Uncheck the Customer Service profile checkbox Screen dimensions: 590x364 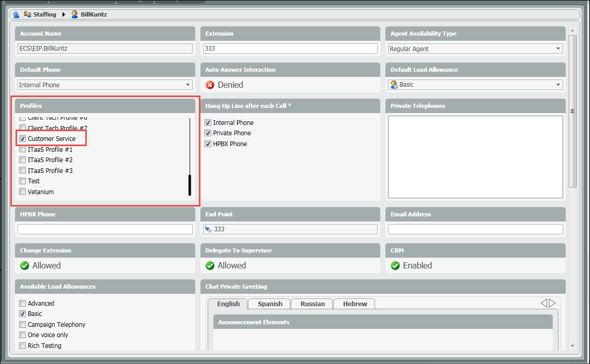coord(23,139)
